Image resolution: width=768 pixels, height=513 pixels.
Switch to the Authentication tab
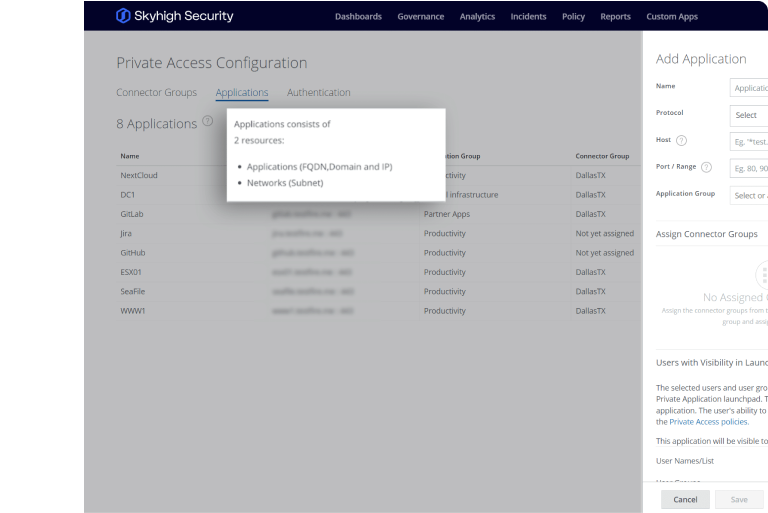click(x=318, y=92)
